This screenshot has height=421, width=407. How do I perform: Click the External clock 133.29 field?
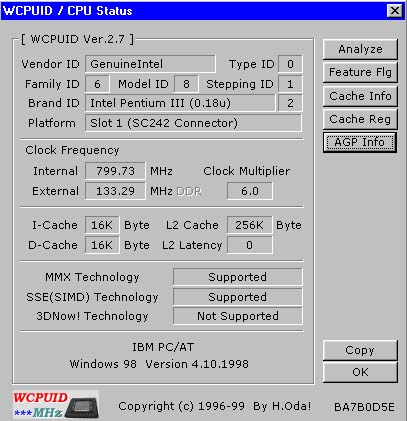click(115, 191)
